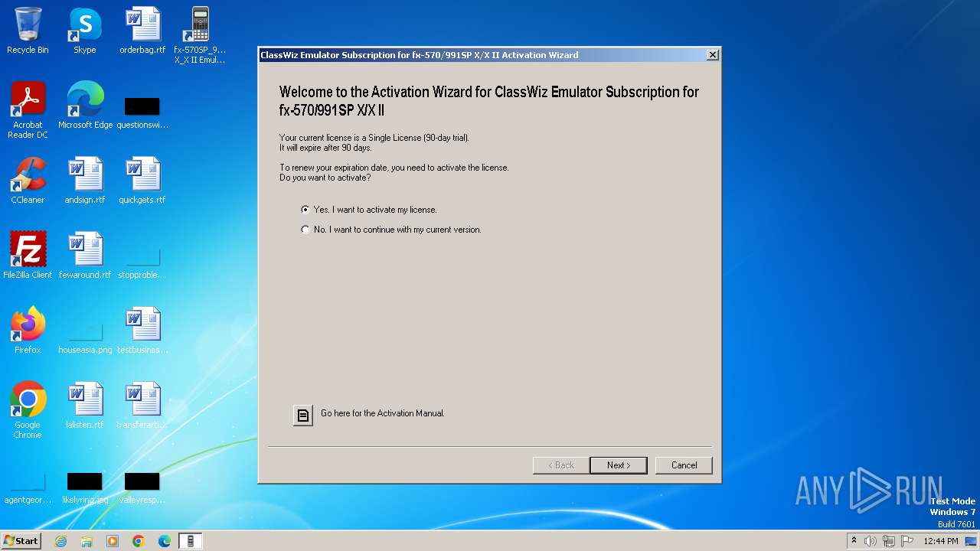The width and height of the screenshot is (980, 551).
Task: Open the Activation Manual document icon
Action: coord(303,415)
